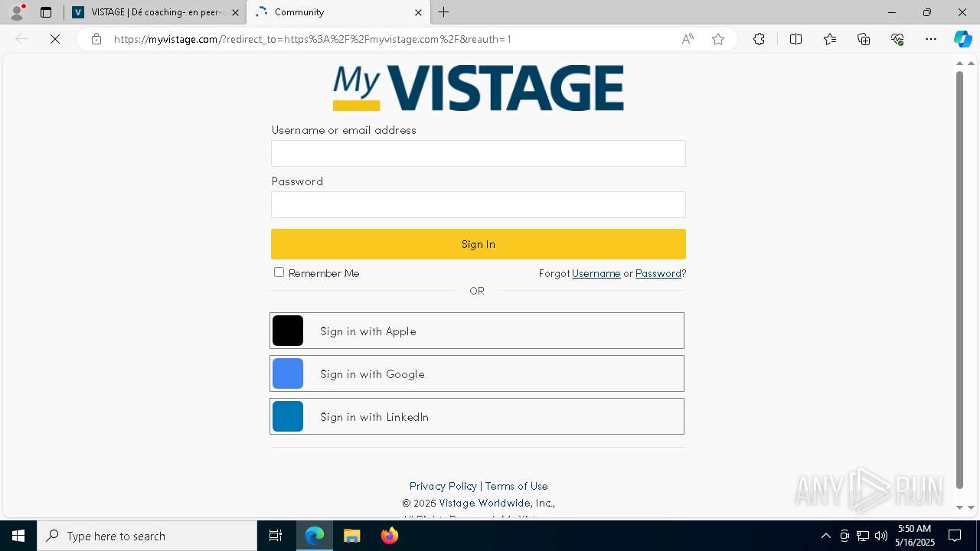Click the My VISTAGE logo

479,87
